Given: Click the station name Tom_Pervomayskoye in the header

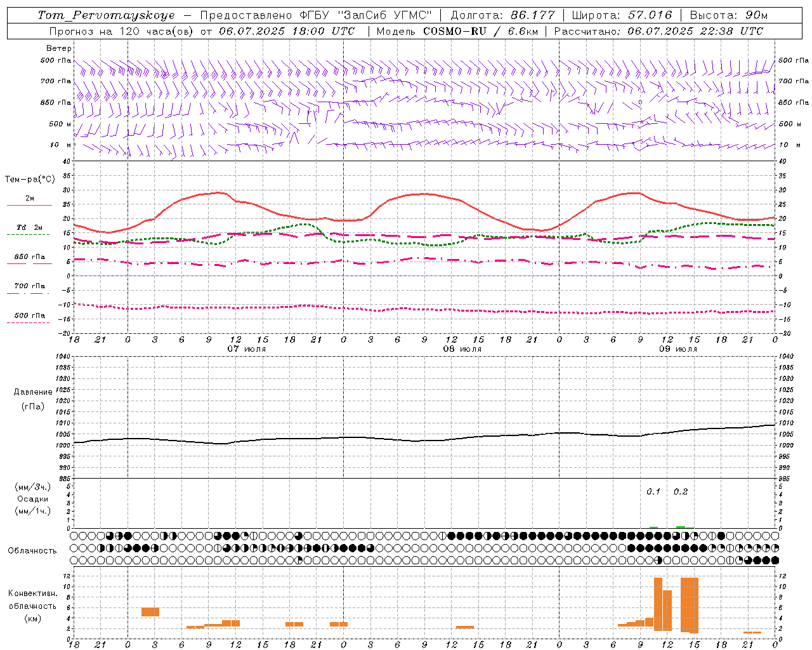Looking at the screenshot, I should click(106, 15).
